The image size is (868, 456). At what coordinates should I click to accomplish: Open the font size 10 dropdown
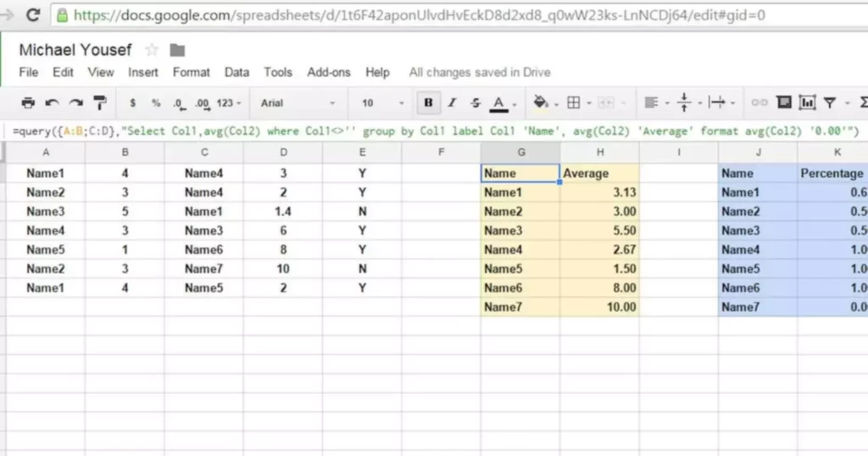380,103
